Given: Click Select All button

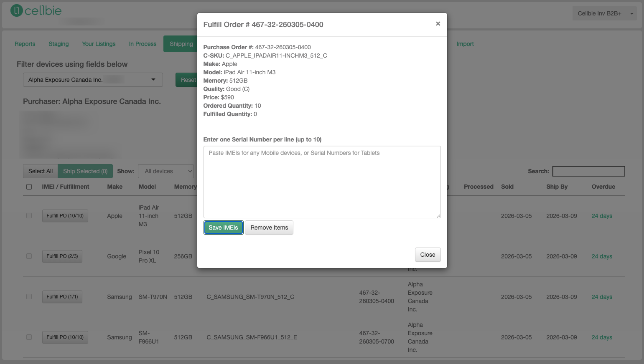Looking at the screenshot, I should click(41, 171).
